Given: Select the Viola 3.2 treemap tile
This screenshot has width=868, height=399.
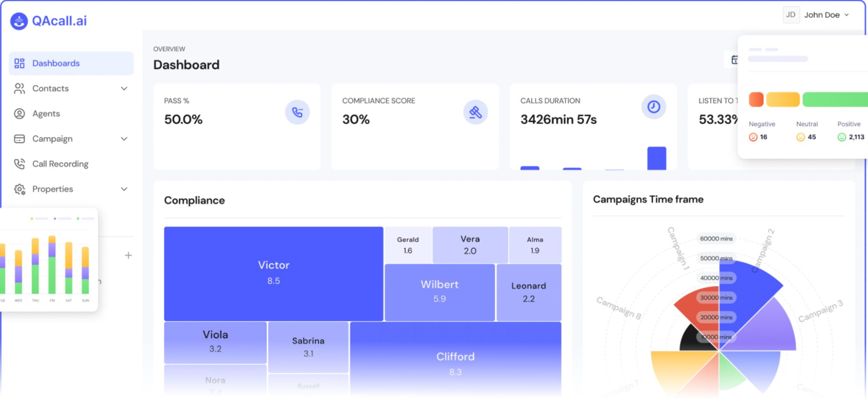Looking at the screenshot, I should (x=215, y=343).
